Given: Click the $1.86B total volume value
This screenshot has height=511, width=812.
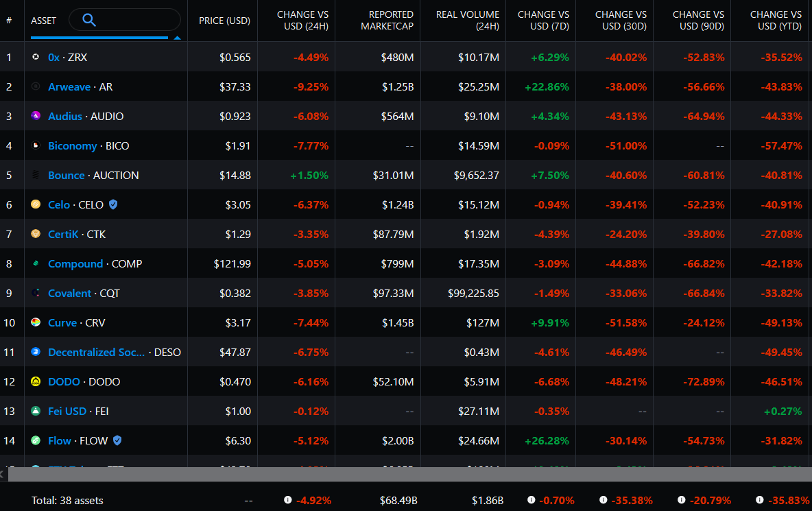Looking at the screenshot, I should coord(488,500).
